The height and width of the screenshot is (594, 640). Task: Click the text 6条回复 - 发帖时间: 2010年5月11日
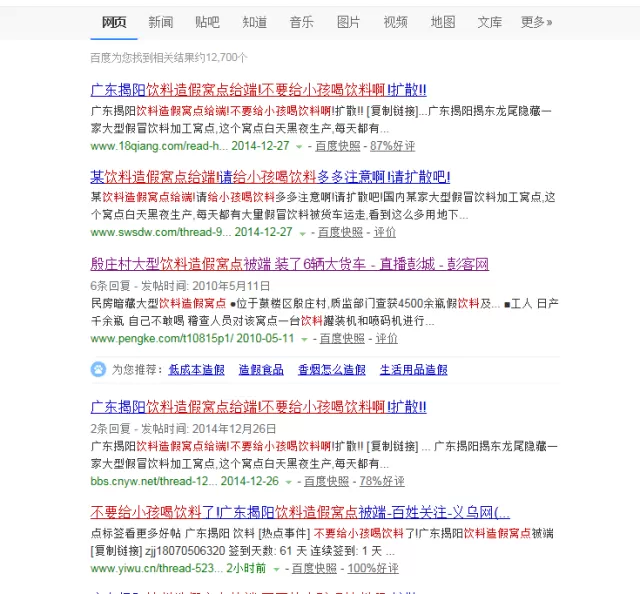point(180,286)
